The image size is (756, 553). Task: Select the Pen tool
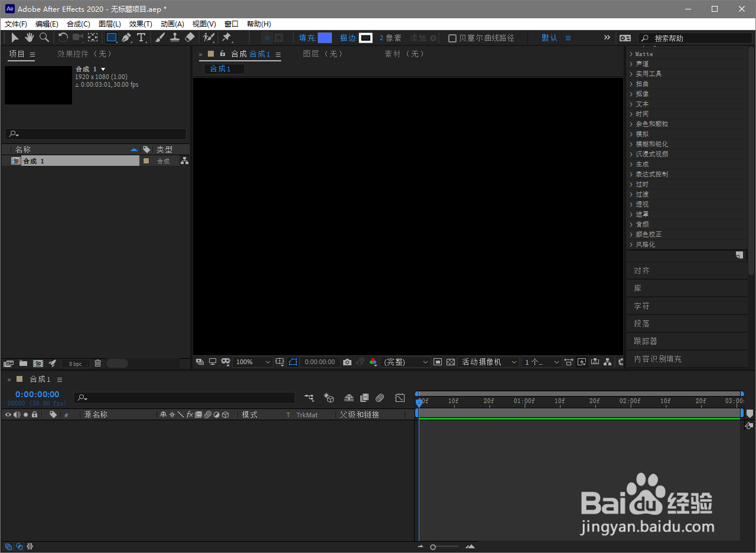click(x=126, y=38)
